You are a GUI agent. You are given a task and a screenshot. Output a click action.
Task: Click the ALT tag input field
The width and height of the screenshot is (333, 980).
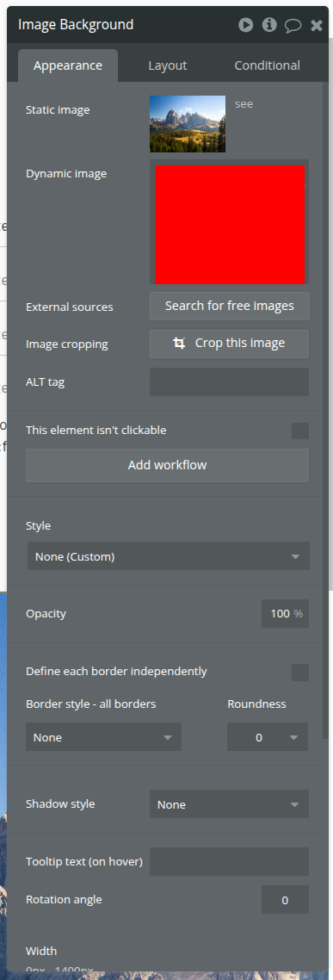tap(229, 381)
